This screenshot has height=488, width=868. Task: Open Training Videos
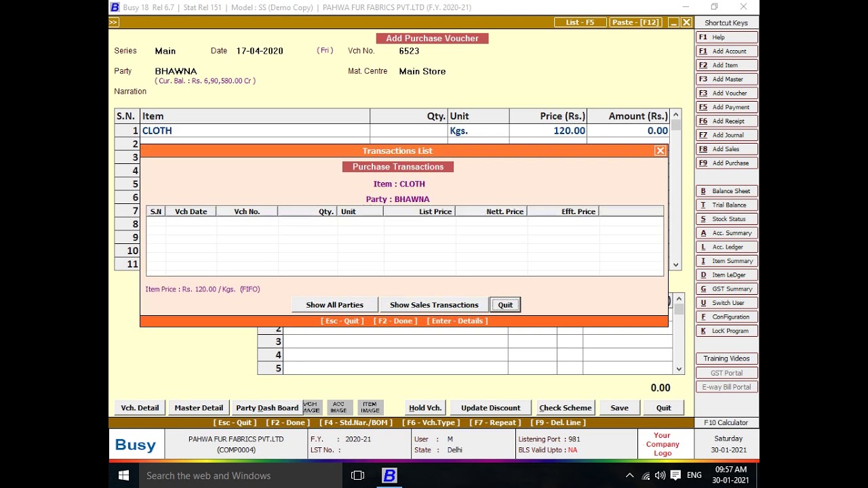pos(727,359)
